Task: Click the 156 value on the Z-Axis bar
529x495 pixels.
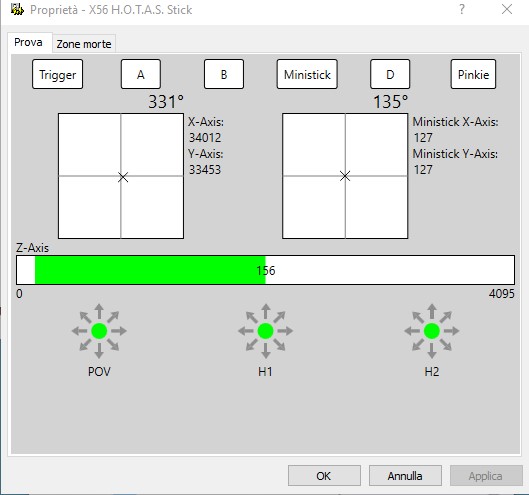Action: point(266,270)
